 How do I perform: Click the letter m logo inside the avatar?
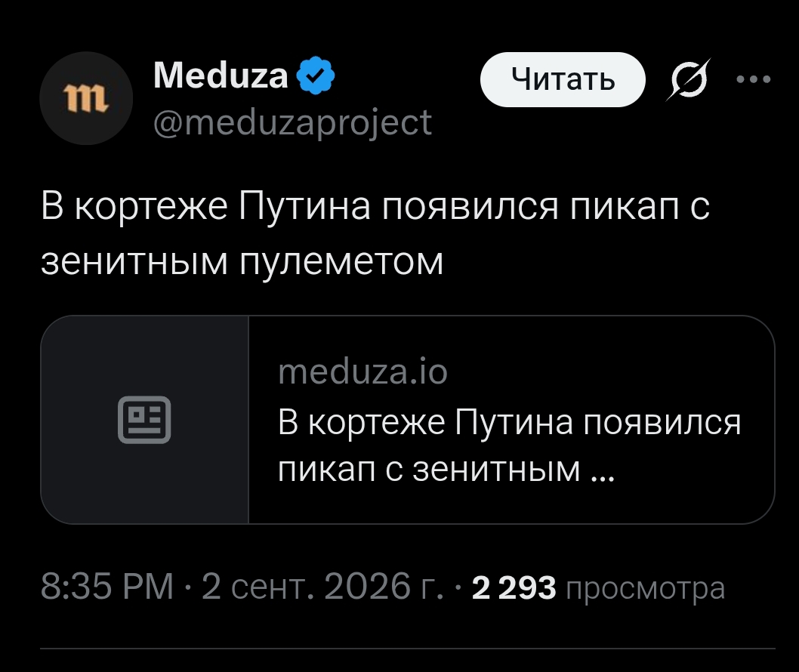pos(86,99)
